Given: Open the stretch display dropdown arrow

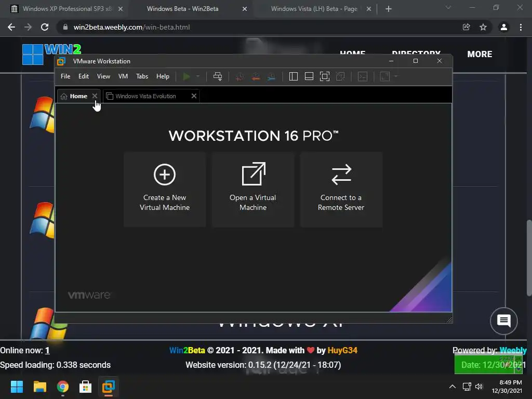Looking at the screenshot, I should coord(395,76).
